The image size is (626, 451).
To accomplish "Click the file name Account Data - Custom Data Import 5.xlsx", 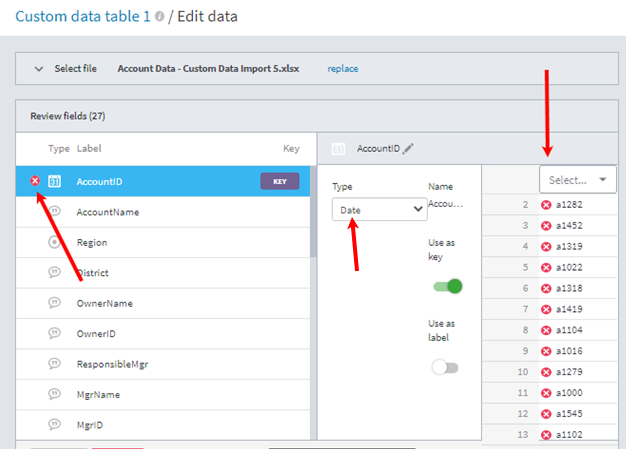I will click(x=208, y=69).
